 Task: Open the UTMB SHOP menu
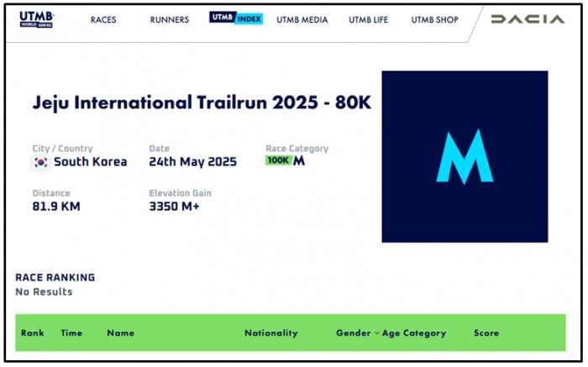[x=434, y=19]
